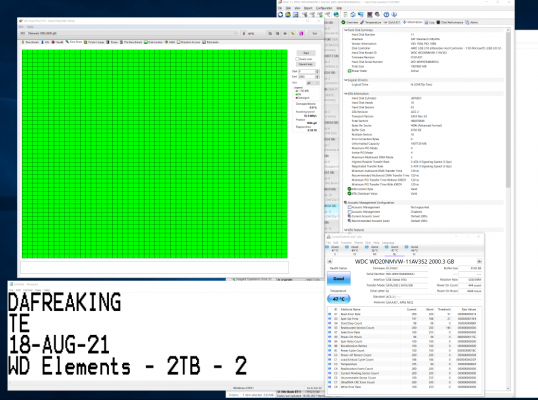This screenshot has width=538, height=400.
Task: Collapse the Acoustic Management Configuration section
Action: click(x=346, y=202)
